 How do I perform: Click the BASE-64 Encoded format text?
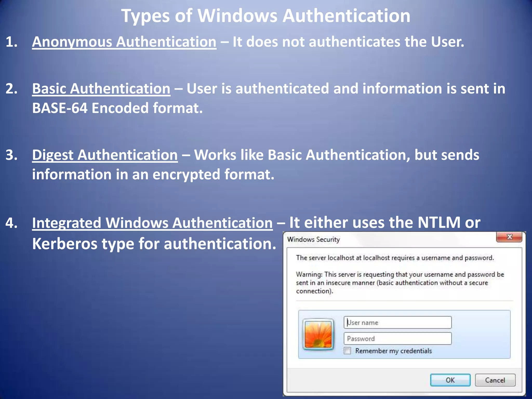pyautogui.click(x=117, y=108)
